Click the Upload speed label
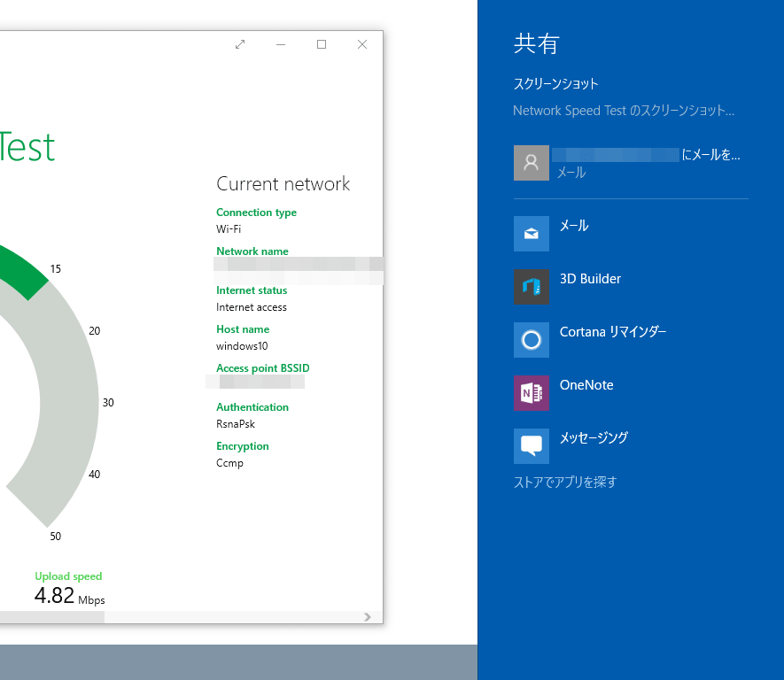Screen dimensions: 784x680 (x=68, y=576)
